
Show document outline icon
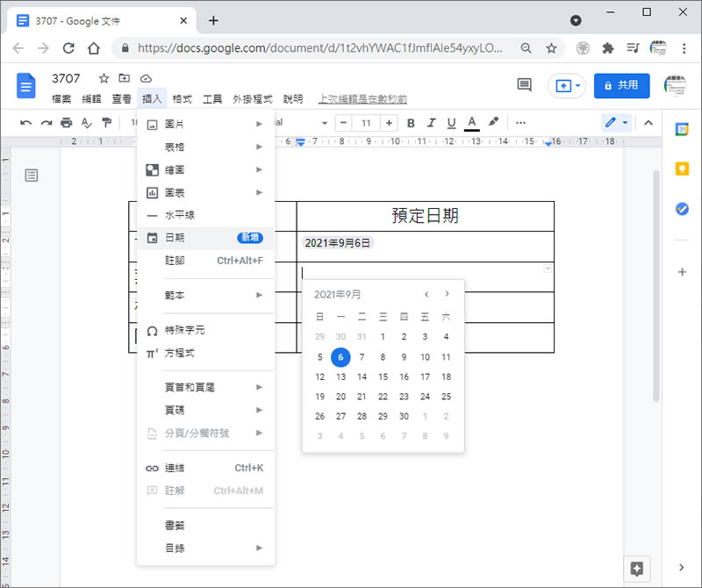click(32, 176)
